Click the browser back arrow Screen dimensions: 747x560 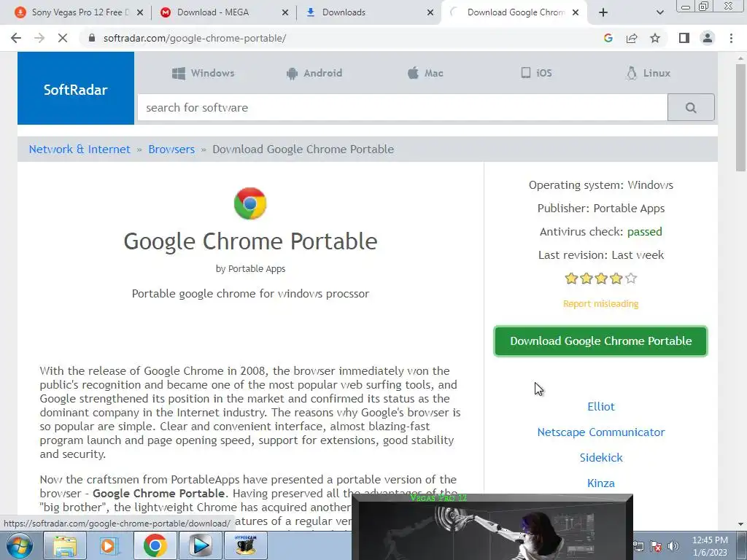(16, 38)
